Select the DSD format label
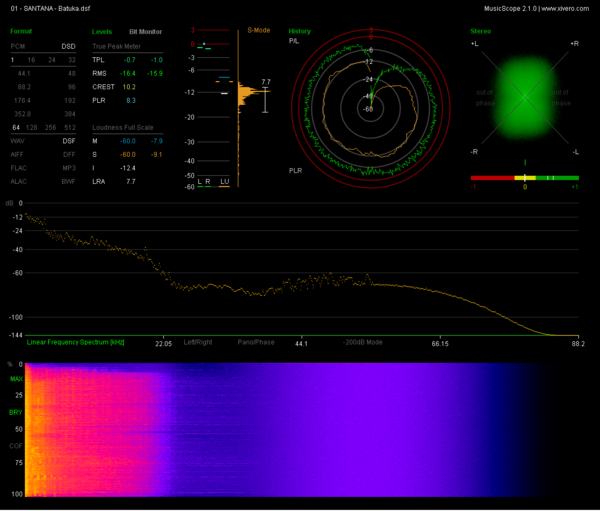Image resolution: width=600 pixels, height=511 pixels. click(68, 46)
